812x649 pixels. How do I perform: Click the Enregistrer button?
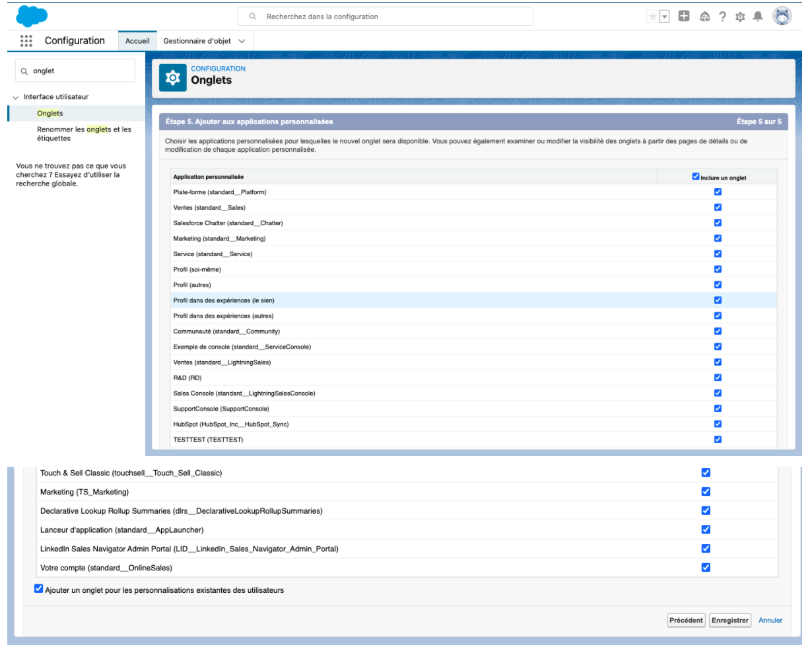coord(730,621)
